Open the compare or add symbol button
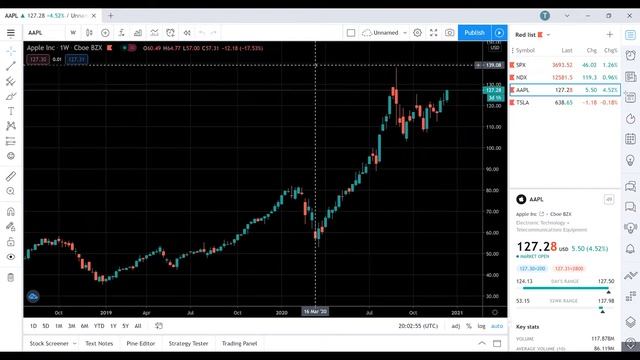This screenshot has width=640, height=360. tap(105, 33)
